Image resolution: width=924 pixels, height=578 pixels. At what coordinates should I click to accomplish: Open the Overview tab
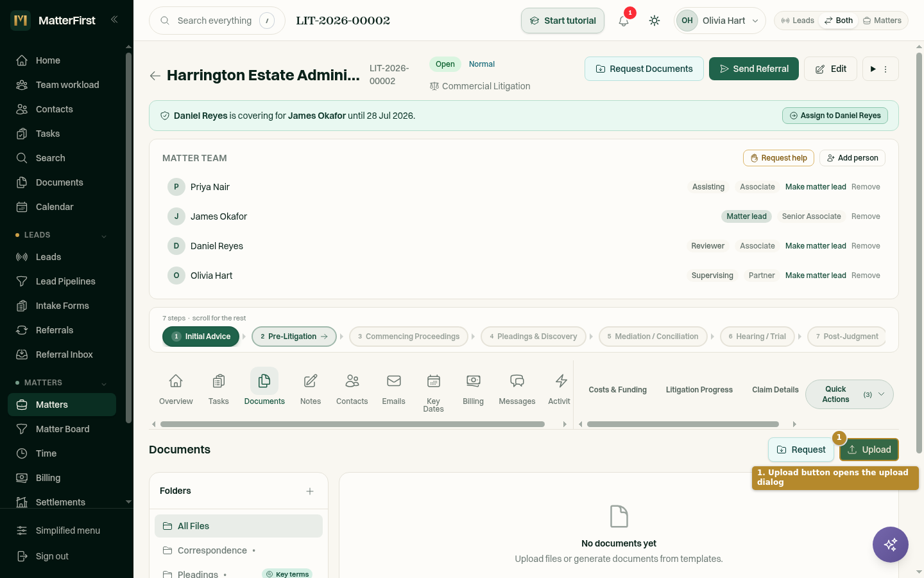pos(176,389)
